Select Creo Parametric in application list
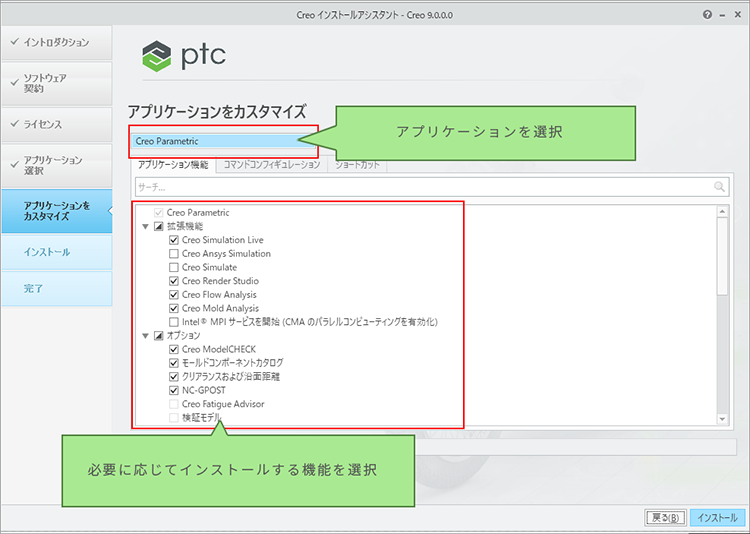 [222, 141]
